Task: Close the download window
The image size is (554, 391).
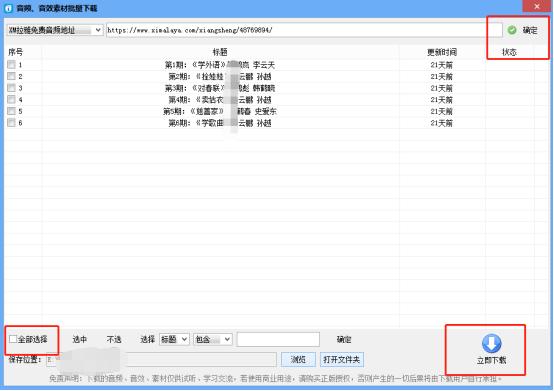Action: coord(537,6)
